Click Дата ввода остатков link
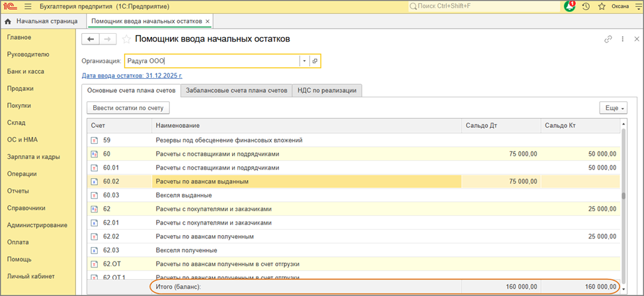Image resolution: width=644 pixels, height=296 pixels. tap(123, 76)
